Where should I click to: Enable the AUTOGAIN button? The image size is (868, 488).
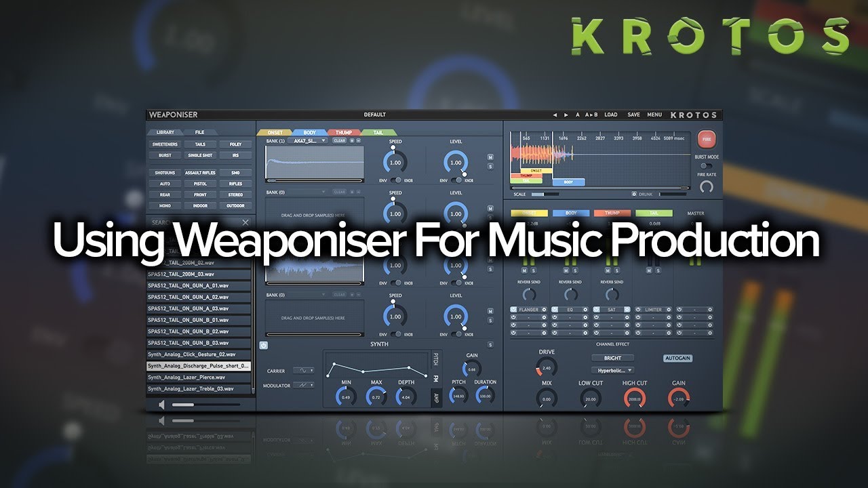pos(677,358)
